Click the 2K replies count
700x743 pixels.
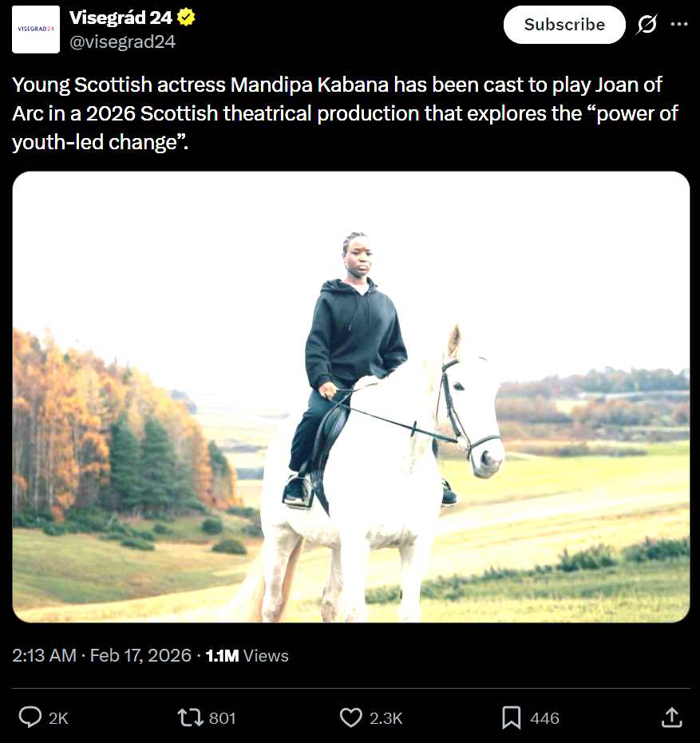point(58,718)
